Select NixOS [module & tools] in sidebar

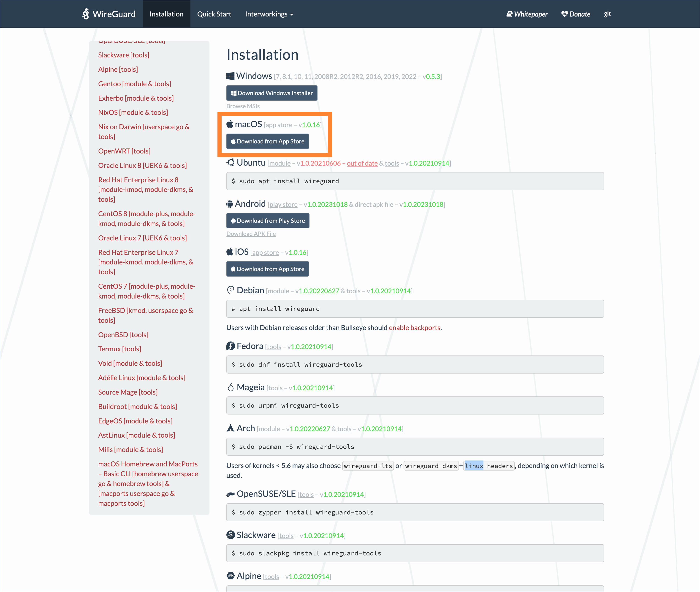133,112
